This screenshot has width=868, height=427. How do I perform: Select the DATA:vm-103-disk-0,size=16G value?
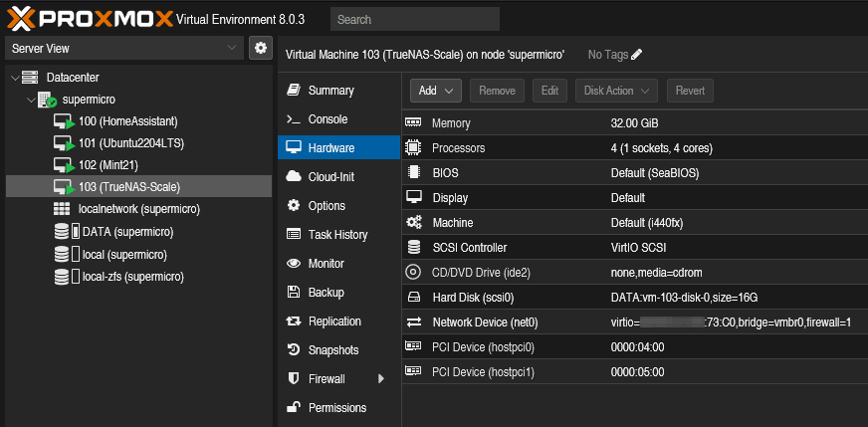pyautogui.click(x=684, y=298)
